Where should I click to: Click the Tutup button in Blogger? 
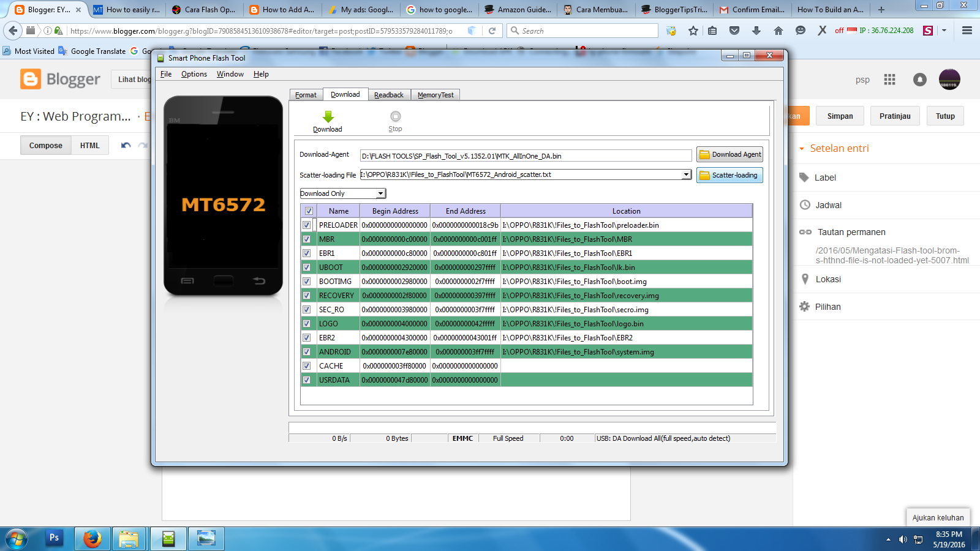click(x=945, y=116)
